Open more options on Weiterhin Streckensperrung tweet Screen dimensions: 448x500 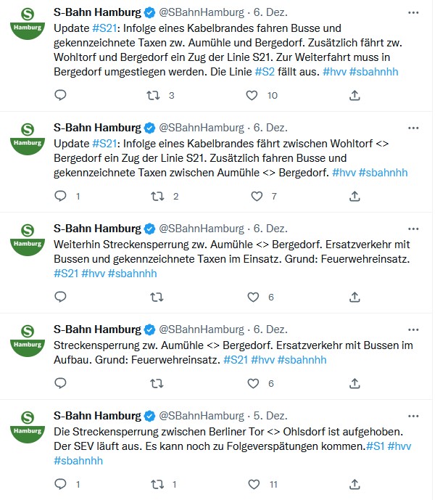[x=413, y=228]
